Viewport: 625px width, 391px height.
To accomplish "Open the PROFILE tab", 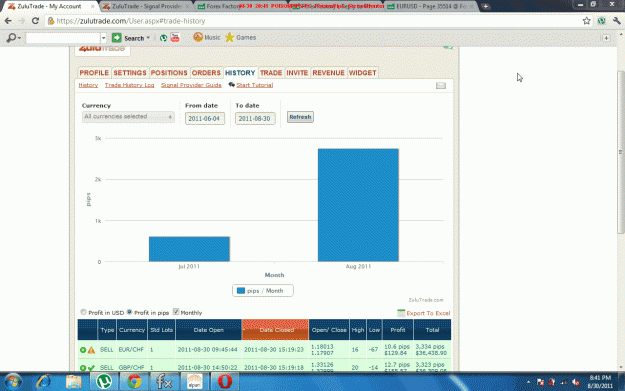I will click(x=94, y=73).
